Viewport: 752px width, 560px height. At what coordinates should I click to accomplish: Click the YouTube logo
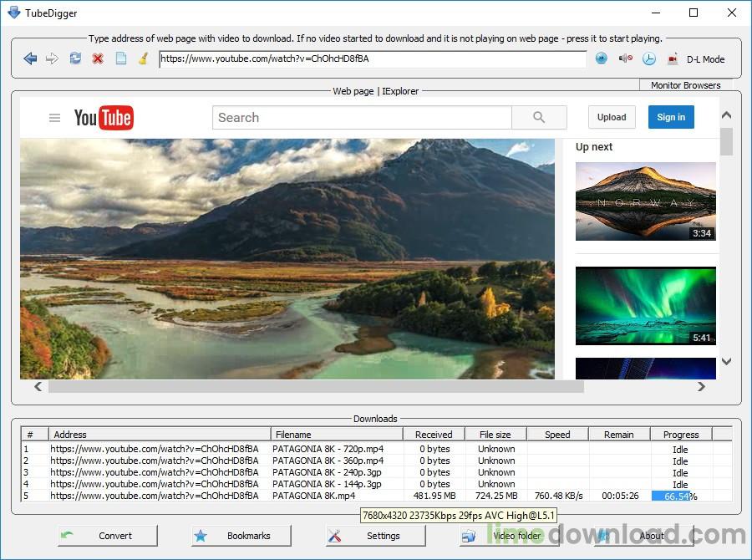click(x=104, y=118)
